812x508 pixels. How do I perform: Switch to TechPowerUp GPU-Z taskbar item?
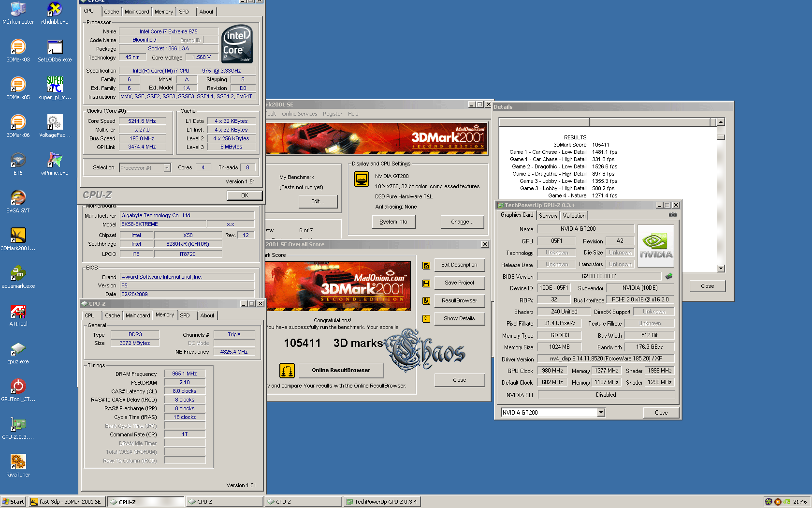[x=382, y=502]
